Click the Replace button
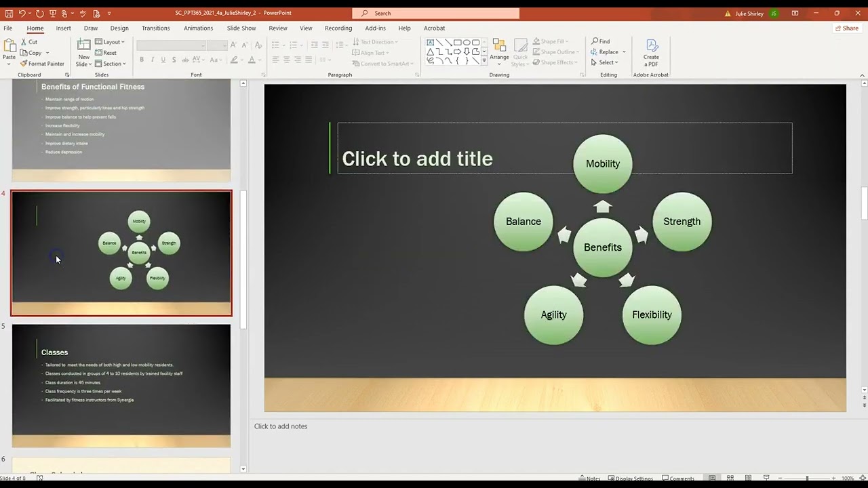 [605, 52]
